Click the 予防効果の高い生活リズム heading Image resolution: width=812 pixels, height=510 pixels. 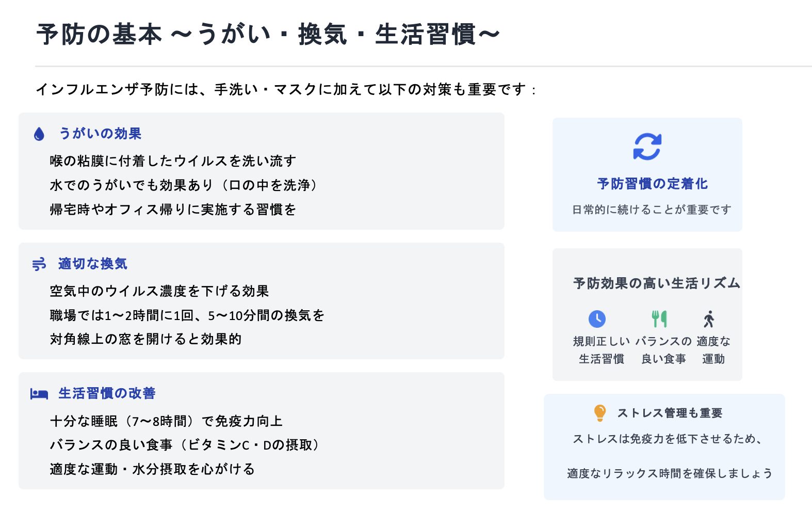coord(656,283)
